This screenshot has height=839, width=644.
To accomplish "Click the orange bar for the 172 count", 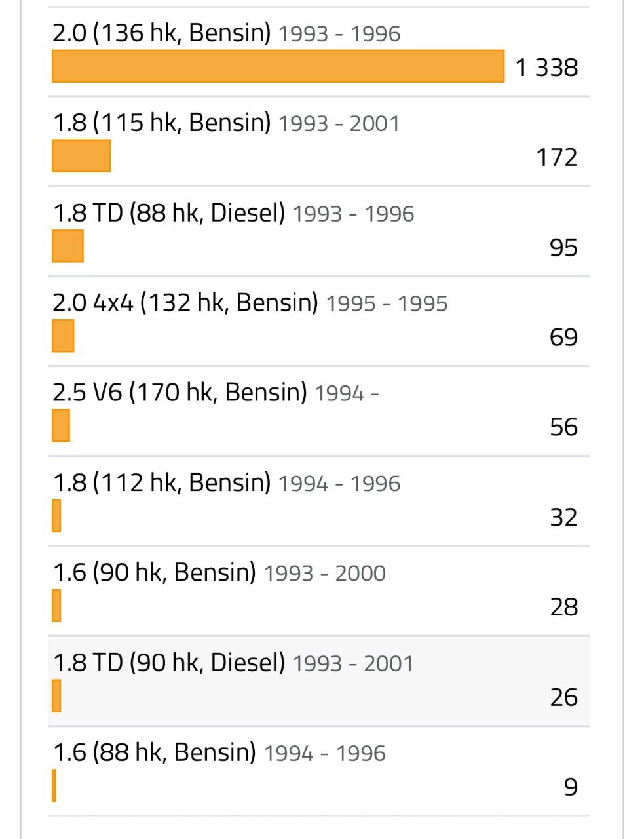I will pos(81,156).
